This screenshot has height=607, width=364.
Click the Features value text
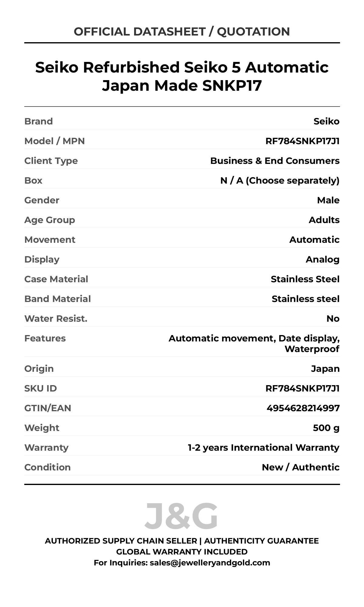click(254, 344)
